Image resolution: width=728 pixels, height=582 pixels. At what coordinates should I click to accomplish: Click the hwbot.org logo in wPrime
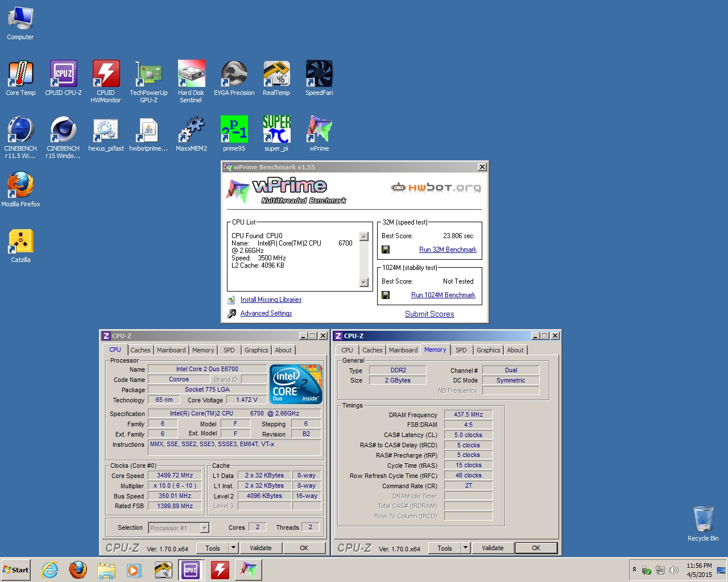436,188
